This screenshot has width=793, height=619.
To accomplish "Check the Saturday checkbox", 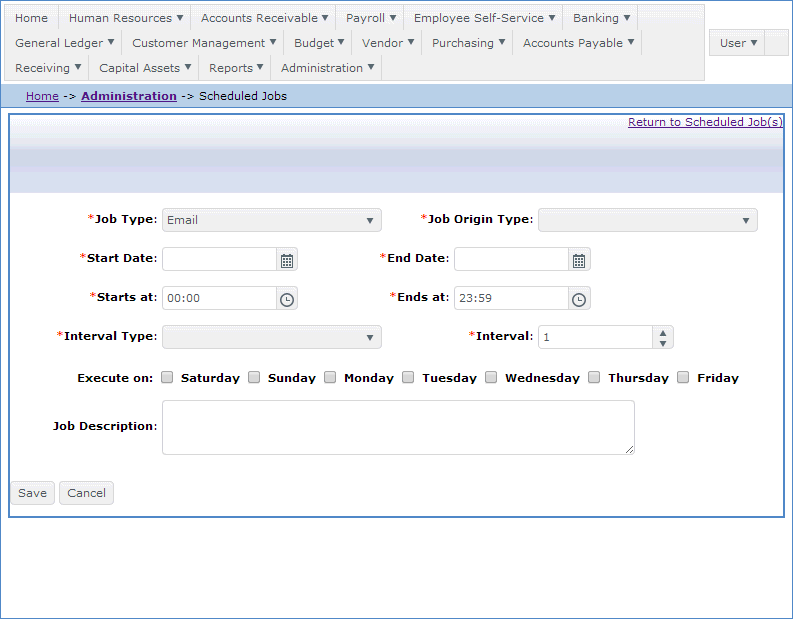I will pos(168,378).
